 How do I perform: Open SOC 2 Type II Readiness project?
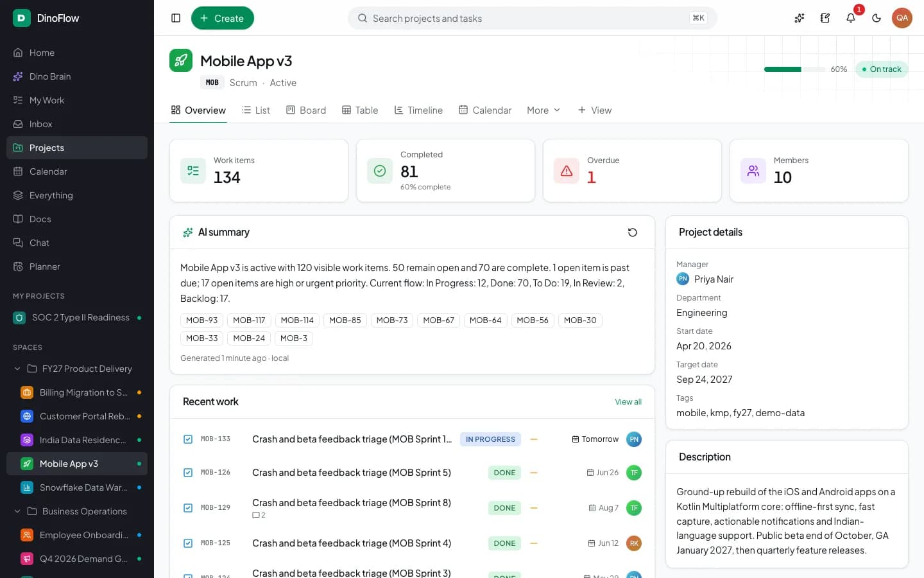point(77,318)
